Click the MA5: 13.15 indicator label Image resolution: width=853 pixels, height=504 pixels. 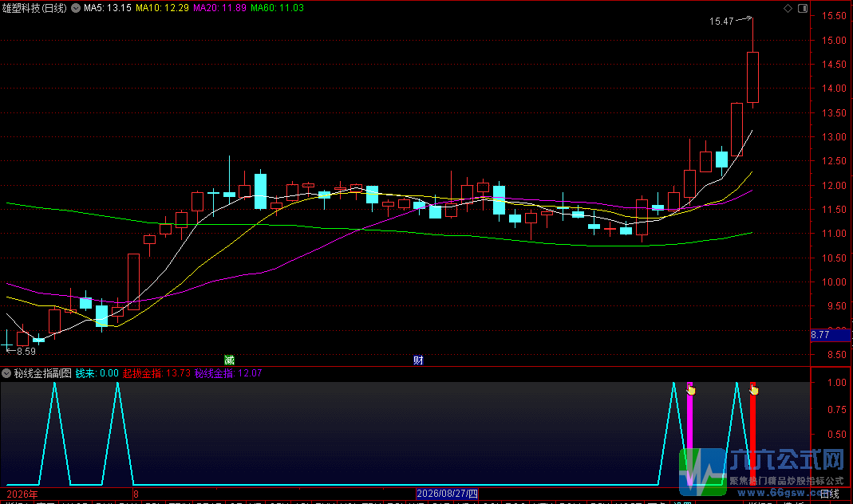tap(108, 8)
